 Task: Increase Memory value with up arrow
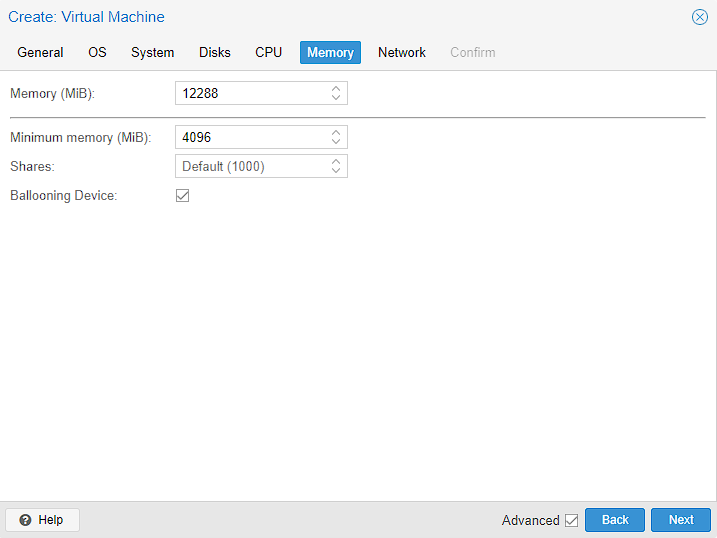[x=336, y=88]
